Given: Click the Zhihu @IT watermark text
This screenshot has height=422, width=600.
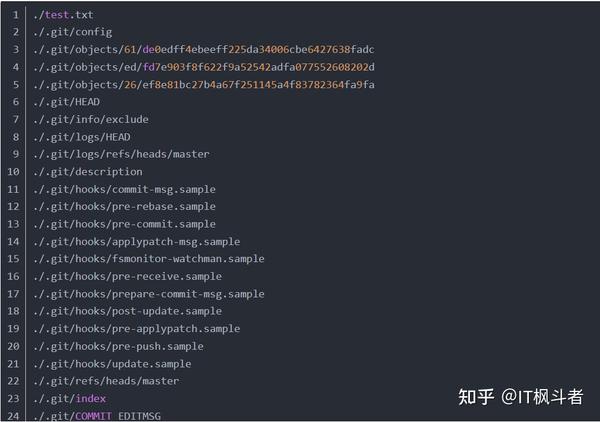Looking at the screenshot, I should pos(521,396).
